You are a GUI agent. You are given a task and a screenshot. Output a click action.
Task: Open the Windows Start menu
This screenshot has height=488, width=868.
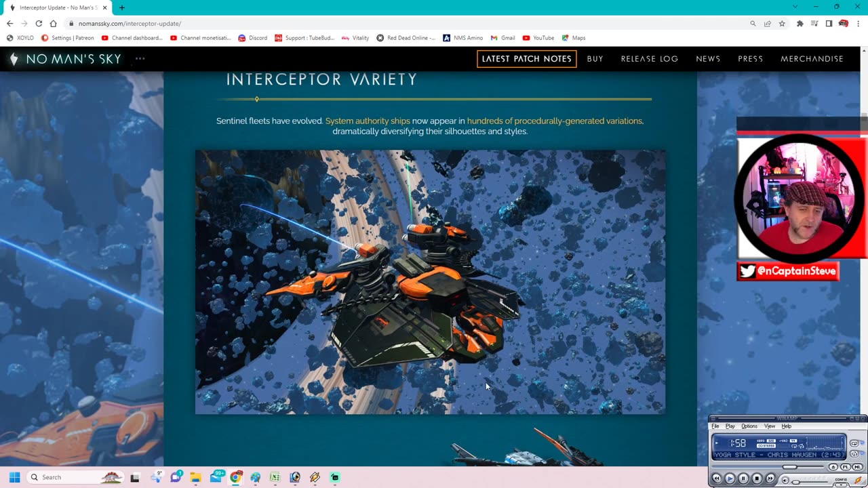click(x=14, y=477)
